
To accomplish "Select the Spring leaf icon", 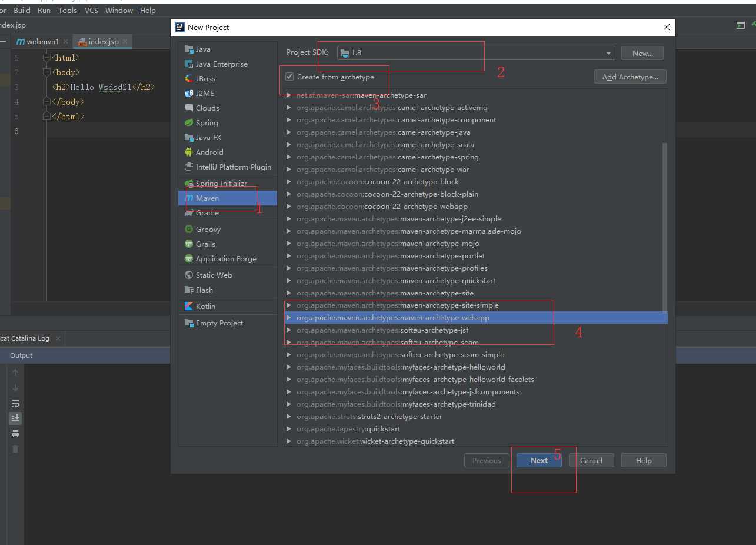I will 188,123.
